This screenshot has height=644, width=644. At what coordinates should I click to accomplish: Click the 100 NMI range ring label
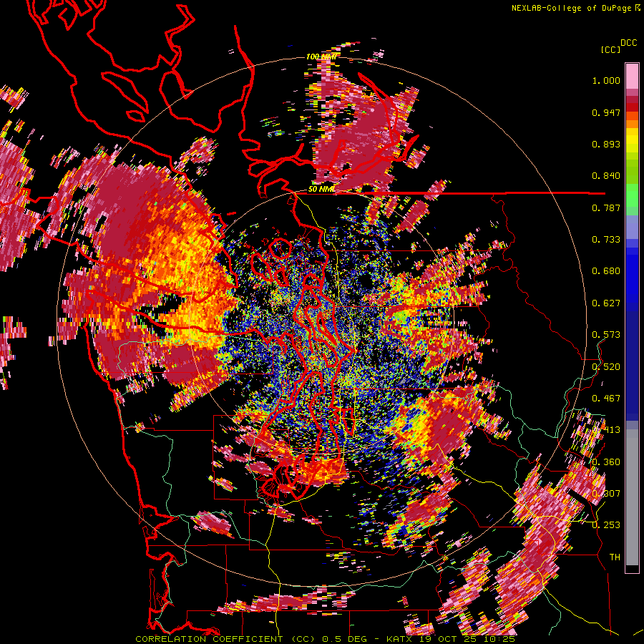point(321,57)
